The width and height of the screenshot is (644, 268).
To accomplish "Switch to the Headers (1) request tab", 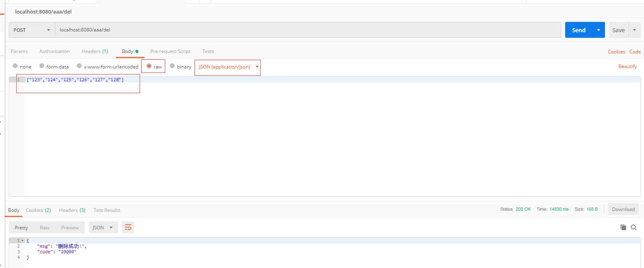I will click(x=95, y=51).
